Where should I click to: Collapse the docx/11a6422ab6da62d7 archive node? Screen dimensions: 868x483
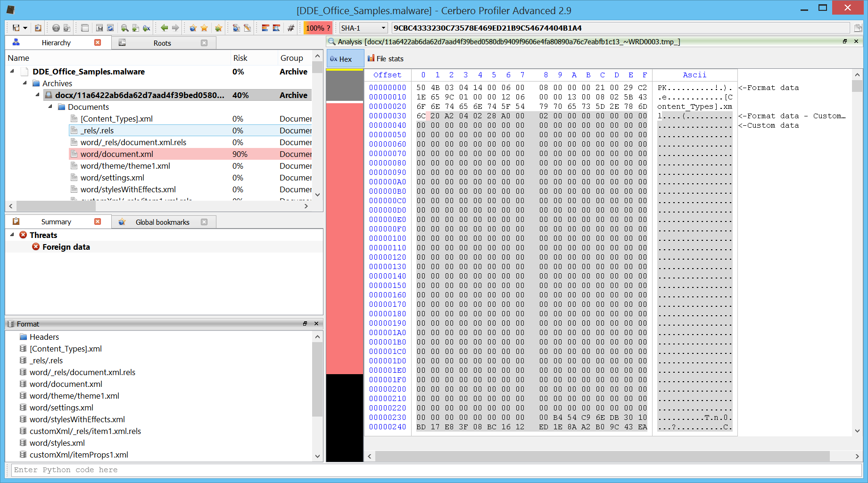[38, 95]
